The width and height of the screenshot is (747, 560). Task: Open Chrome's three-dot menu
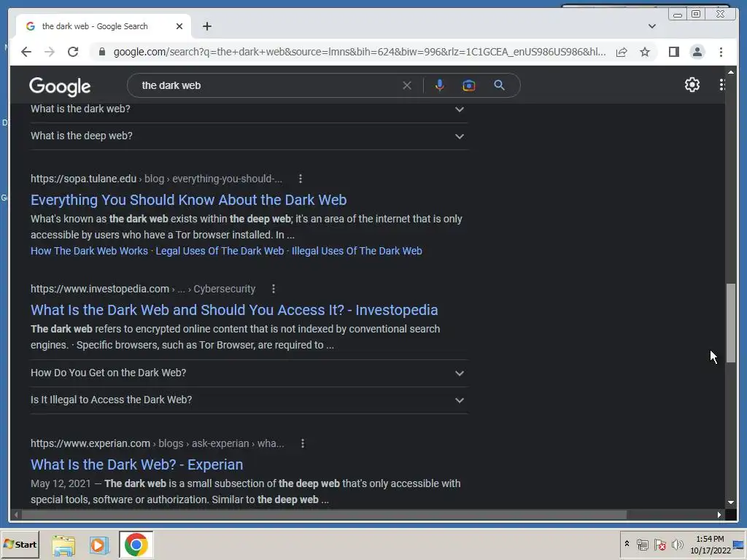(721, 52)
